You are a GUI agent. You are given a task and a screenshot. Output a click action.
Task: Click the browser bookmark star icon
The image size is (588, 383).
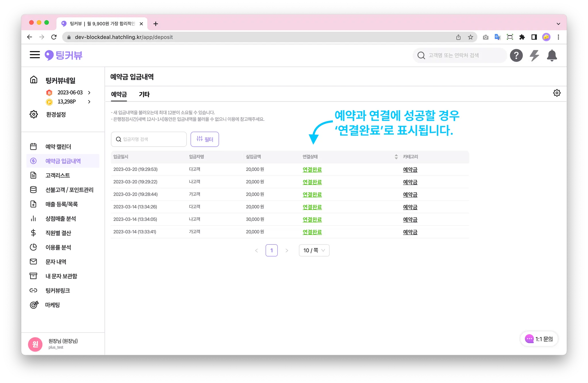470,37
